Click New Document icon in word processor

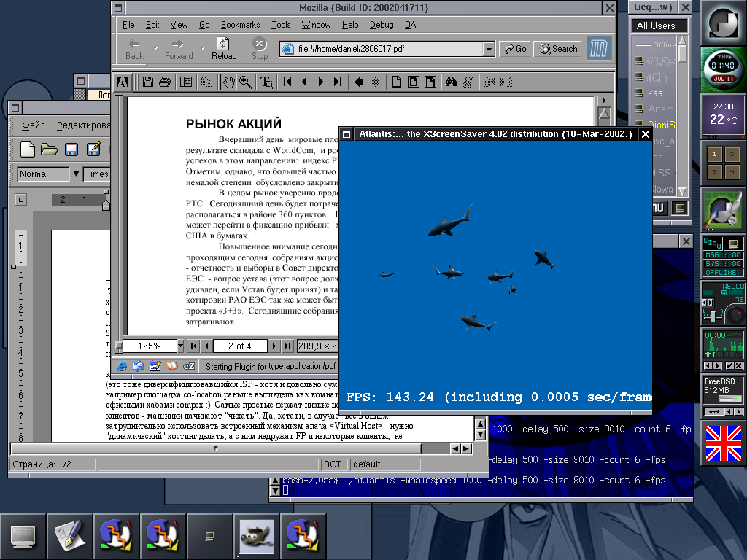(27, 149)
